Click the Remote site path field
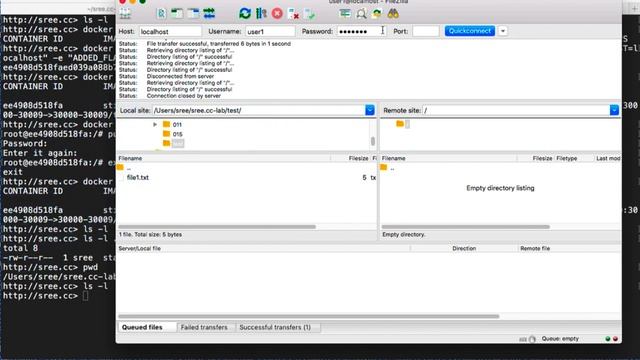The width and height of the screenshot is (640, 360). point(516,110)
